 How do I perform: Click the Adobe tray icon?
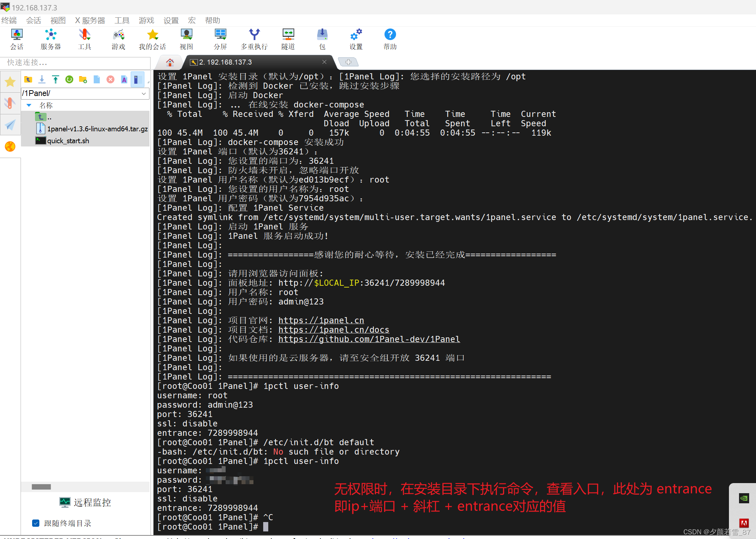click(744, 523)
